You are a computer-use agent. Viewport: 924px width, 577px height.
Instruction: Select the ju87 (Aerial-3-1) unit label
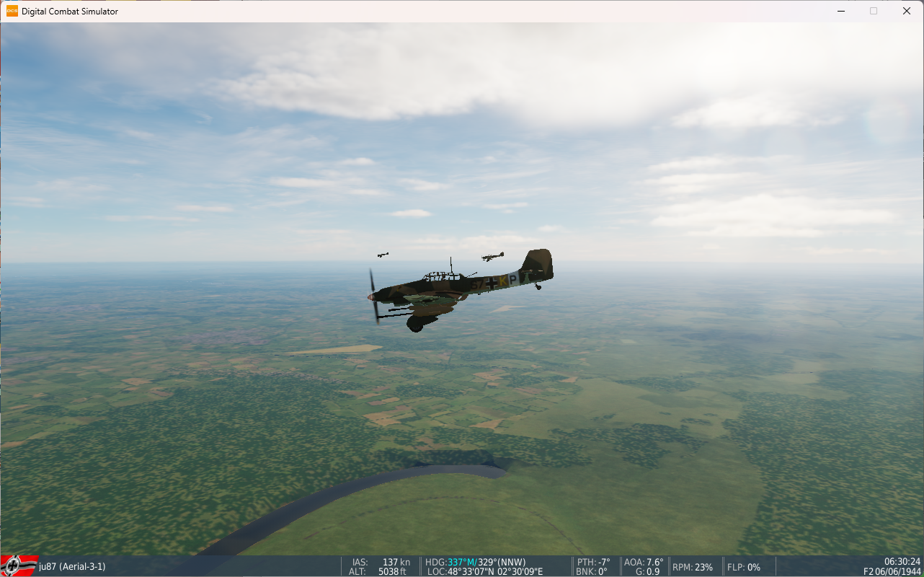(x=72, y=567)
